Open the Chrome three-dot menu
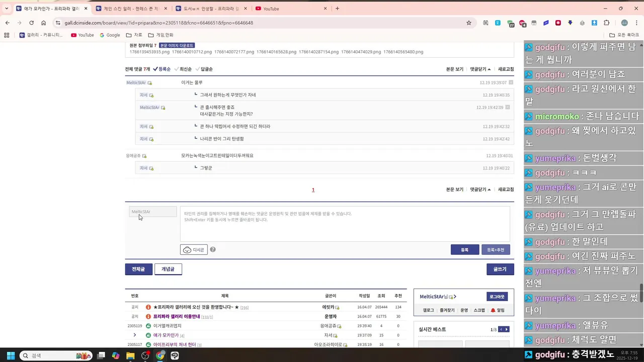The image size is (644, 362). [x=636, y=23]
